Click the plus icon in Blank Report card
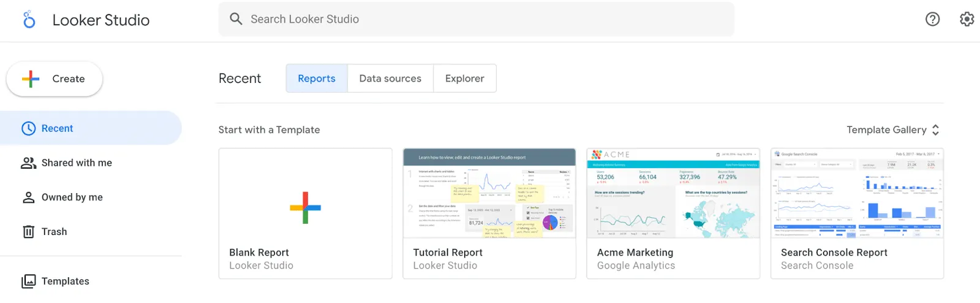Screen dimensions: 980x303 [306, 208]
